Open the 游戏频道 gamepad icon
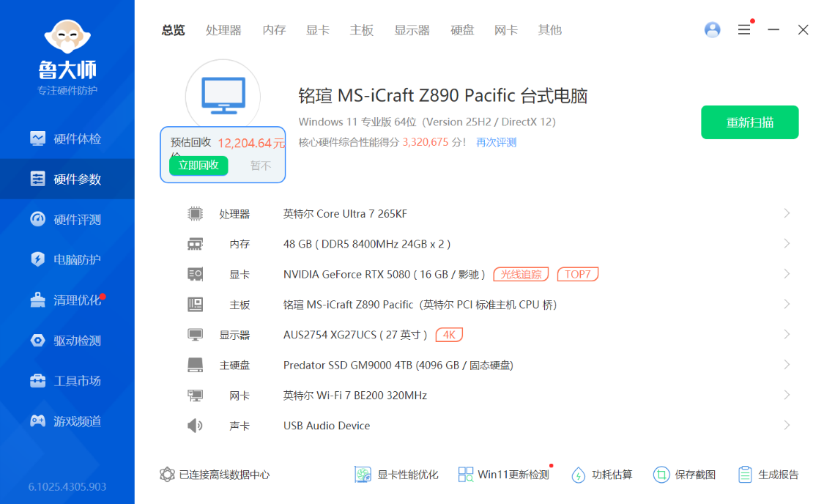Viewport: 824px width, 504px height. pyautogui.click(x=38, y=421)
